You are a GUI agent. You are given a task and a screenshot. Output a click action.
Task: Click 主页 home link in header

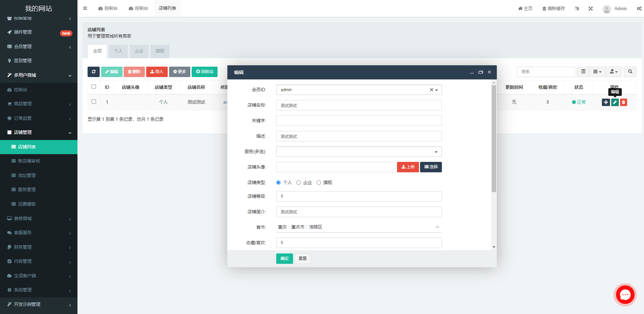(x=525, y=8)
